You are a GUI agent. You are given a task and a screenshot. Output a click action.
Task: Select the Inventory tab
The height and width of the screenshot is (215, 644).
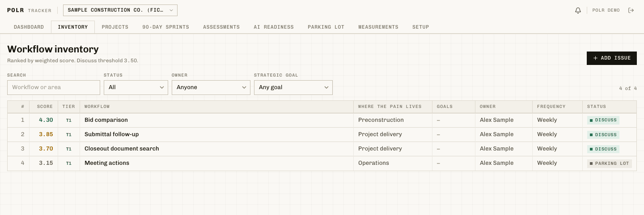pyautogui.click(x=73, y=27)
